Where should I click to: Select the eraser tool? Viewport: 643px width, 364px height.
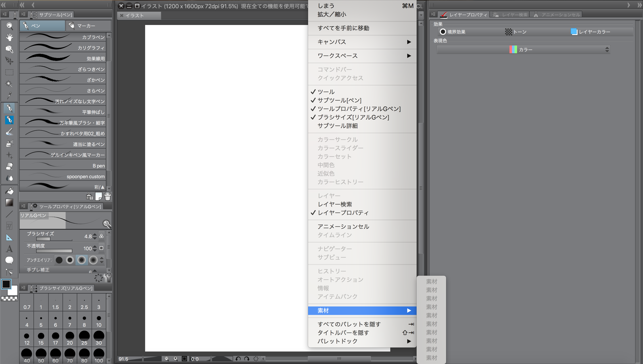click(10, 166)
